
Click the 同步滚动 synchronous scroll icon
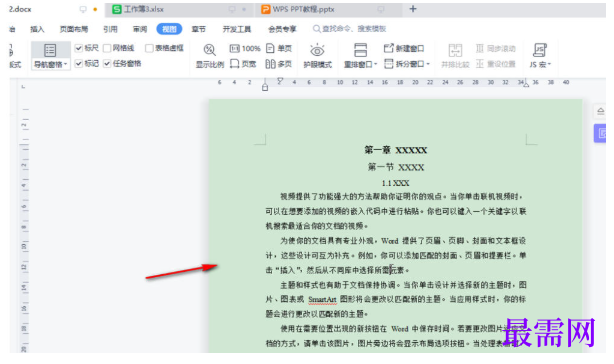pos(480,49)
